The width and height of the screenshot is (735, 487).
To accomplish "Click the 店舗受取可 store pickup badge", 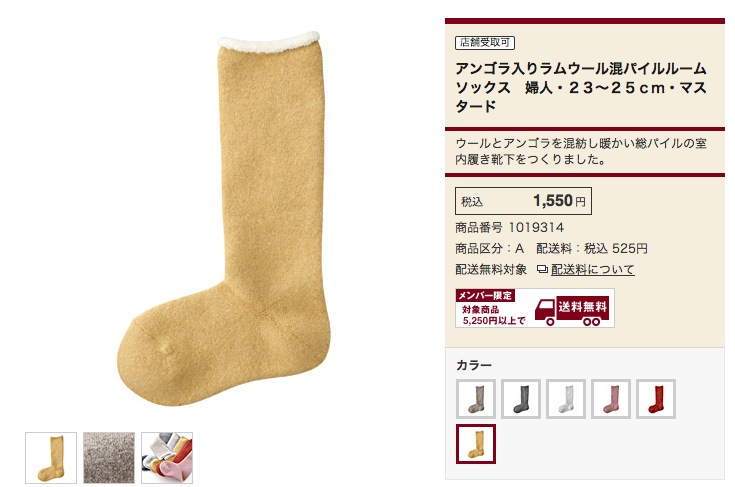I will 485,43.
